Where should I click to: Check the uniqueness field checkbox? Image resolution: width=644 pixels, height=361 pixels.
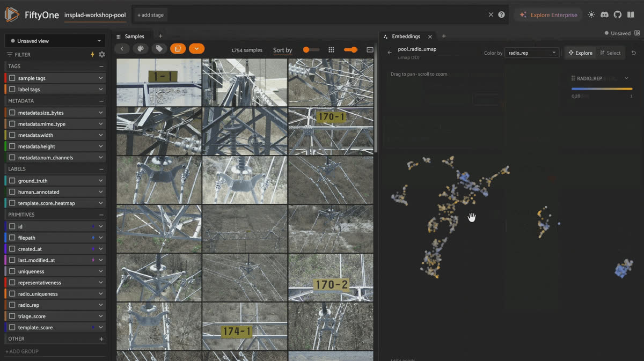12,271
